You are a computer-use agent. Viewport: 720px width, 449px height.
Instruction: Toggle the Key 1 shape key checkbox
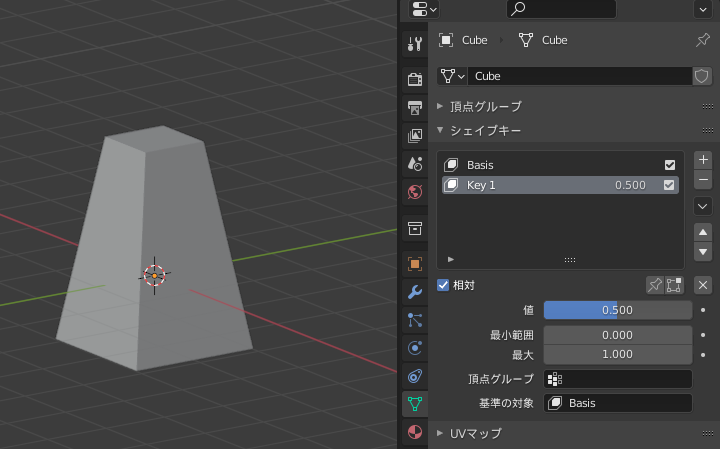pos(669,185)
